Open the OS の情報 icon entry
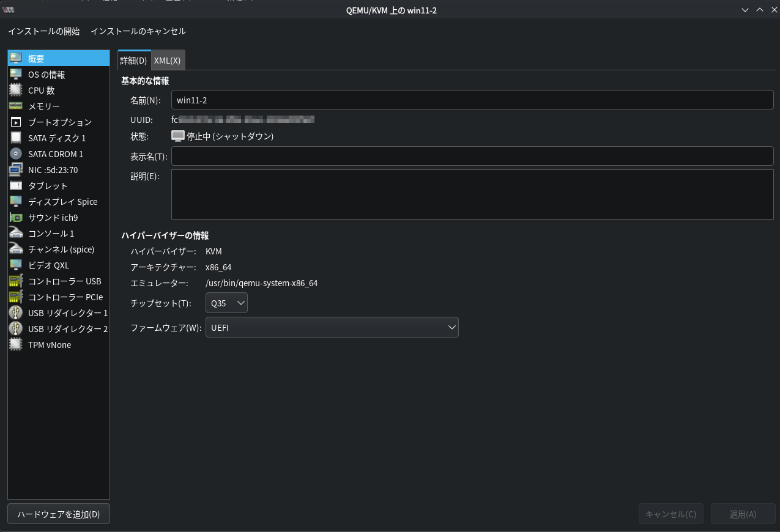Viewport: 780px width, 532px height. (x=16, y=75)
